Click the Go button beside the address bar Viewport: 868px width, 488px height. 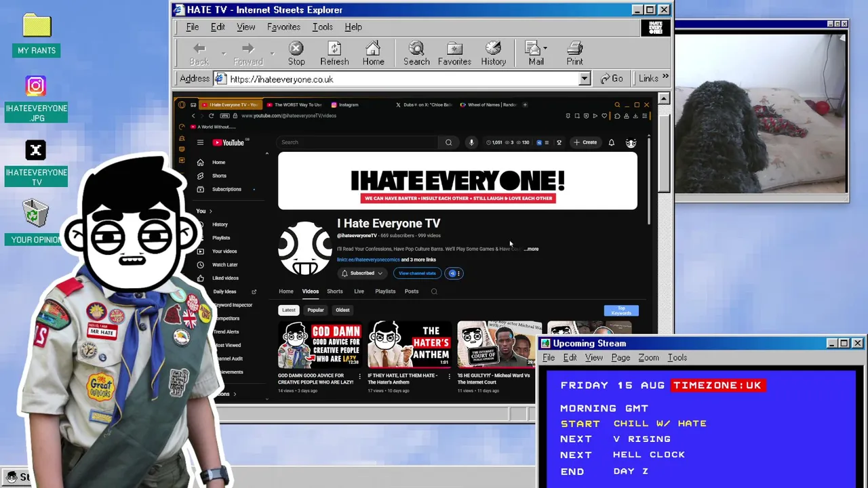[x=612, y=79]
